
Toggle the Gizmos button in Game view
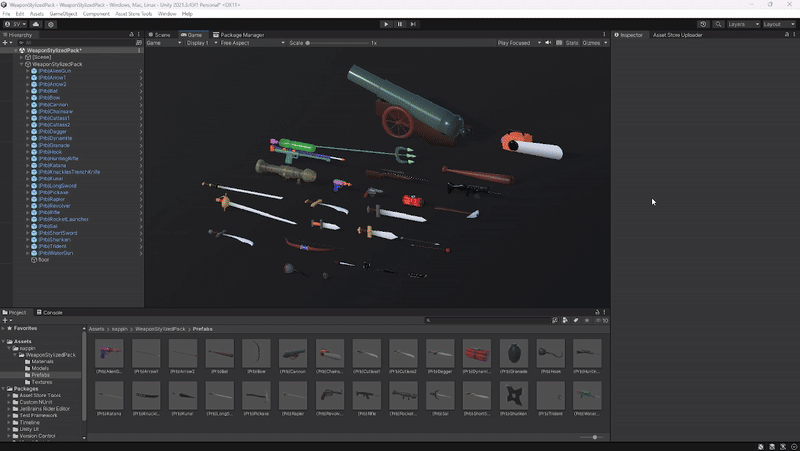tap(591, 43)
